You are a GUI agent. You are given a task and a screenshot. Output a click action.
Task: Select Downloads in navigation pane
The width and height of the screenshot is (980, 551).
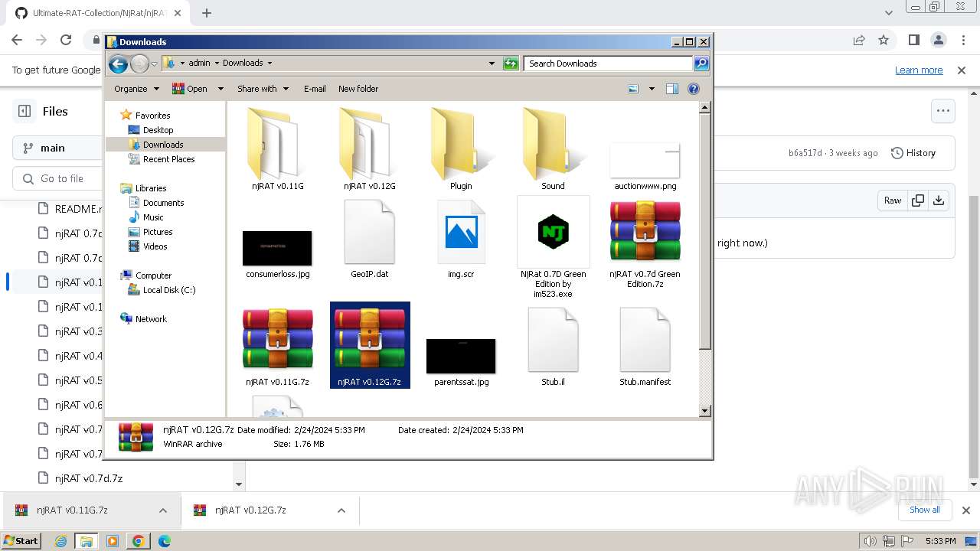(x=163, y=145)
